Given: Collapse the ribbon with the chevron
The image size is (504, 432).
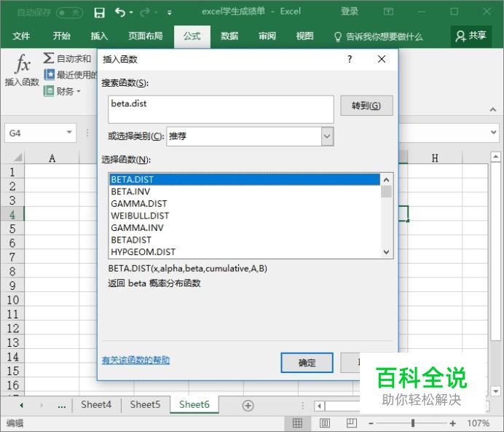Looking at the screenshot, I should click(493, 110).
